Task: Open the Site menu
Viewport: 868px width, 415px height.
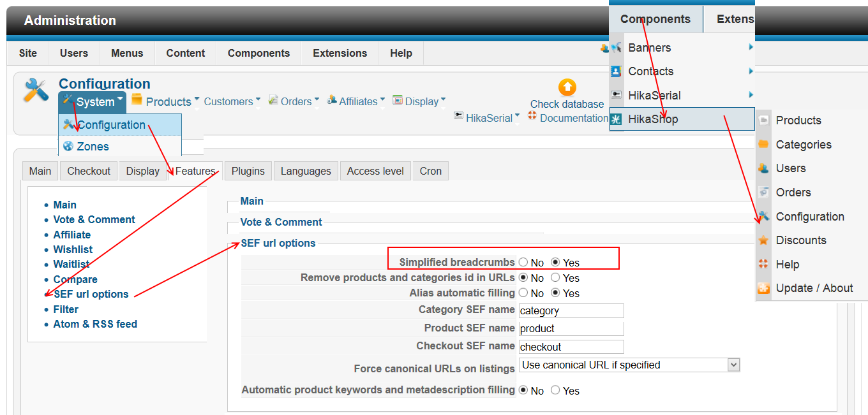Action: [28, 54]
